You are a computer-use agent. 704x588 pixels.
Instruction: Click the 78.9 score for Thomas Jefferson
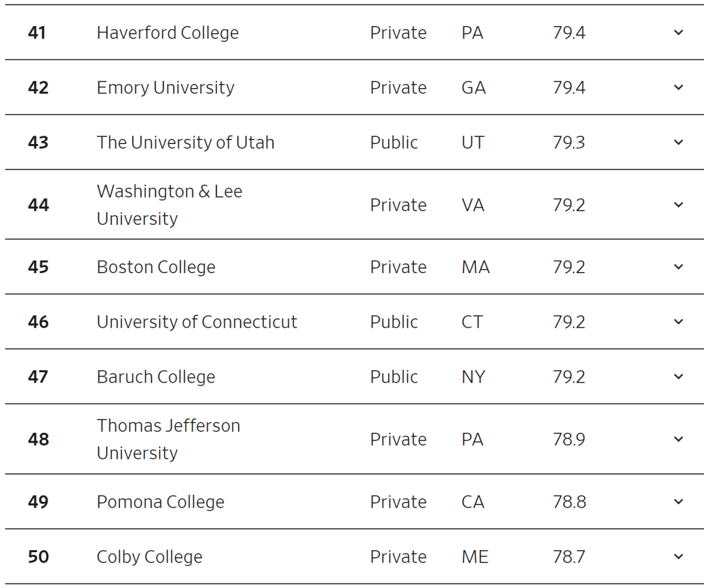click(x=569, y=439)
